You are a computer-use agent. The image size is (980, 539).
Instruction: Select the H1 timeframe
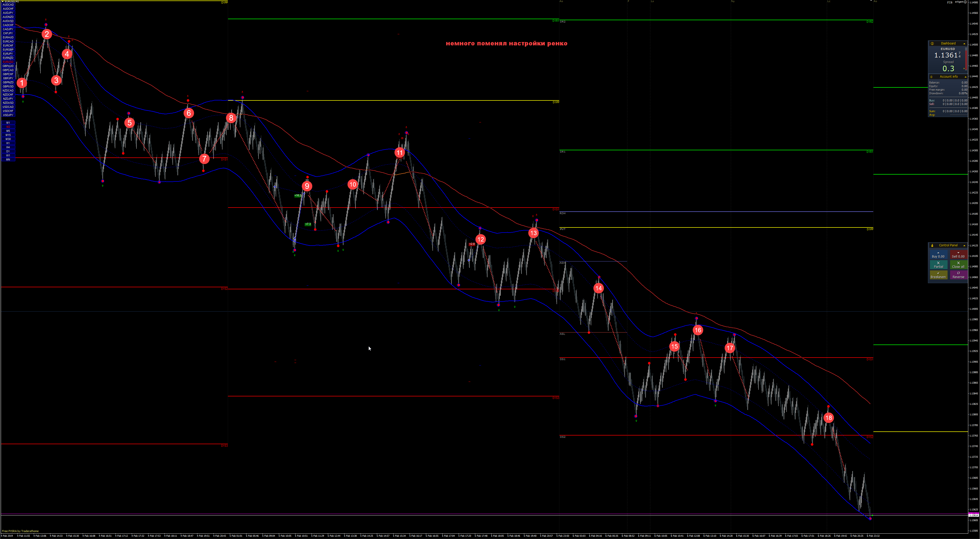(8, 143)
